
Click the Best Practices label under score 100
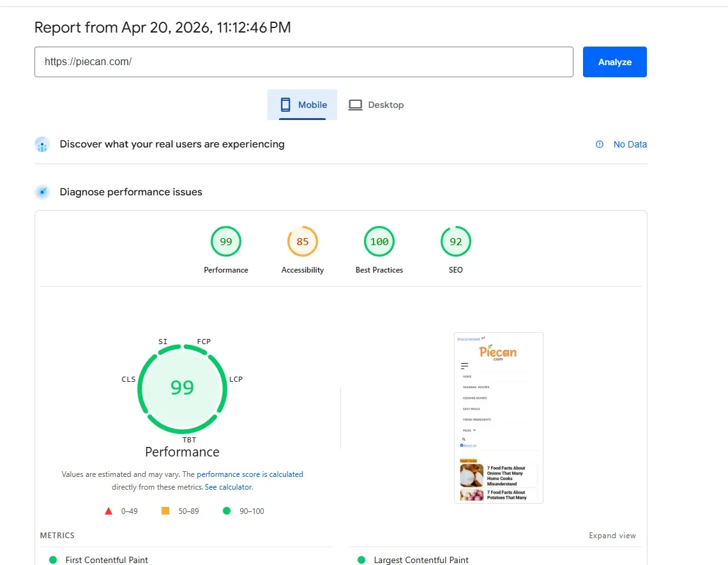[x=379, y=270]
